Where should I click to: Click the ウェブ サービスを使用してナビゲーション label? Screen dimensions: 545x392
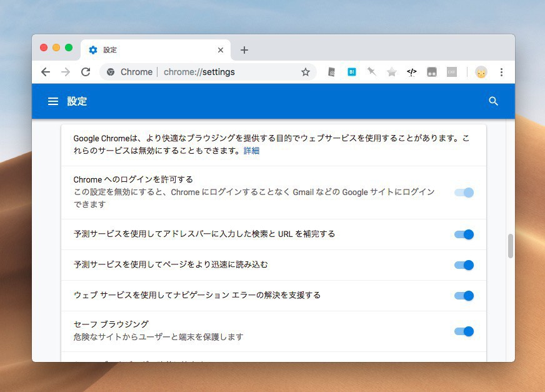point(197,295)
